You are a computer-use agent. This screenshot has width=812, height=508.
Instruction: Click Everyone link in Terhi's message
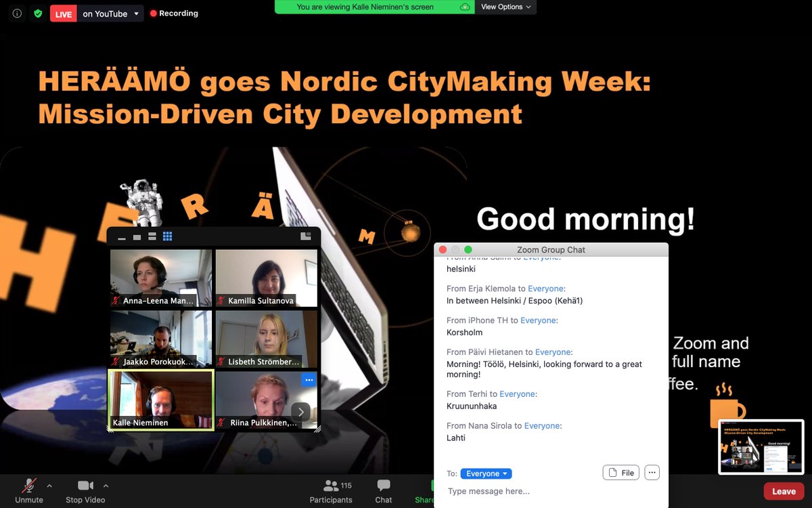point(518,394)
